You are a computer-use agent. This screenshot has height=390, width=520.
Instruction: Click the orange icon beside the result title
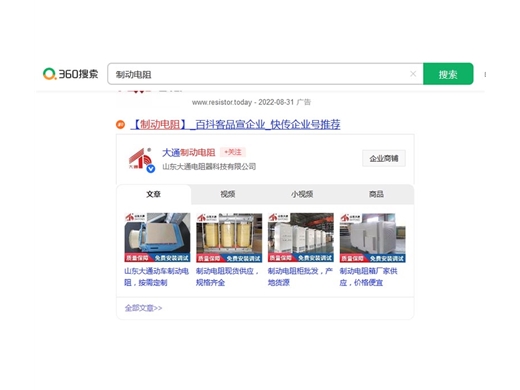click(x=120, y=125)
